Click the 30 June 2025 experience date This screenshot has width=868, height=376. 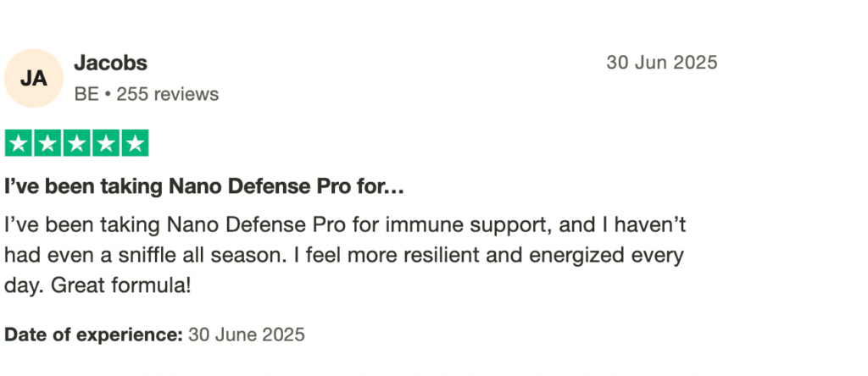[246, 335]
